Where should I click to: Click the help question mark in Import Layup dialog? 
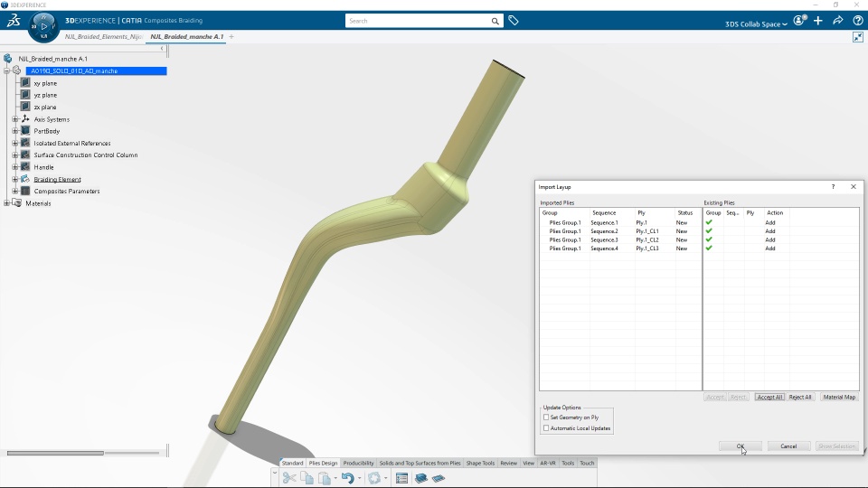(833, 187)
